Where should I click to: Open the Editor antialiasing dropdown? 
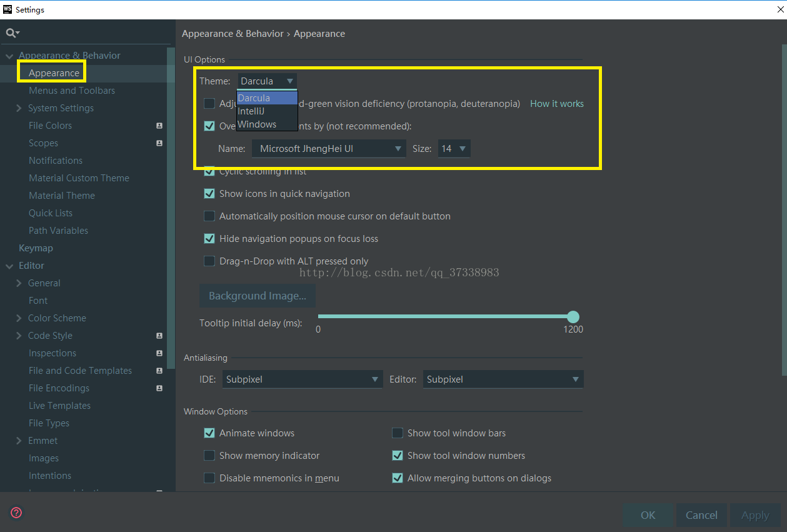pyautogui.click(x=503, y=379)
